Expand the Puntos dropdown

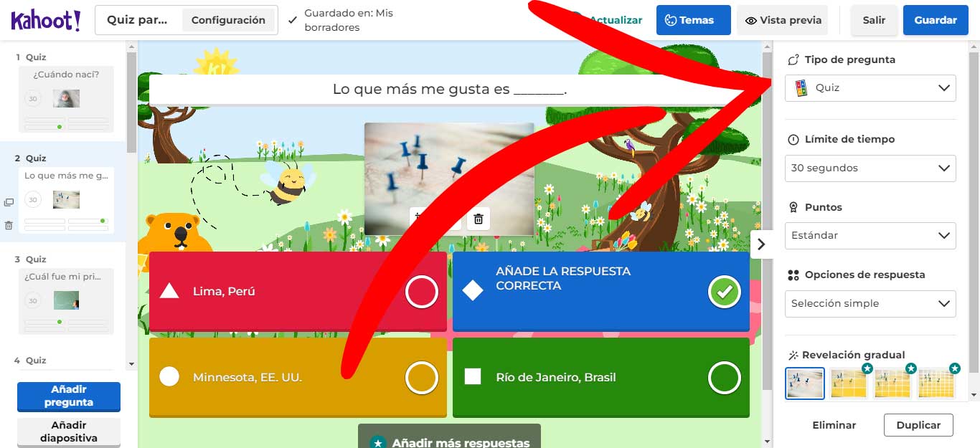tap(870, 236)
